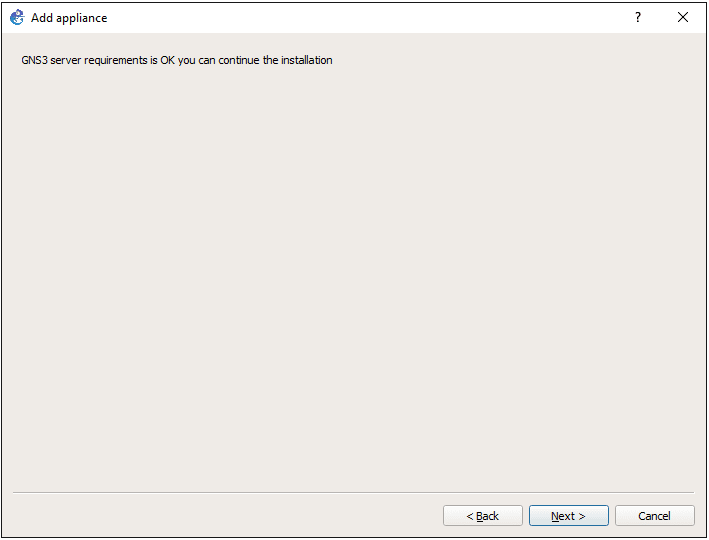Click the word "appliance" in the title
Screen dimensions: 709x540
point(81,18)
